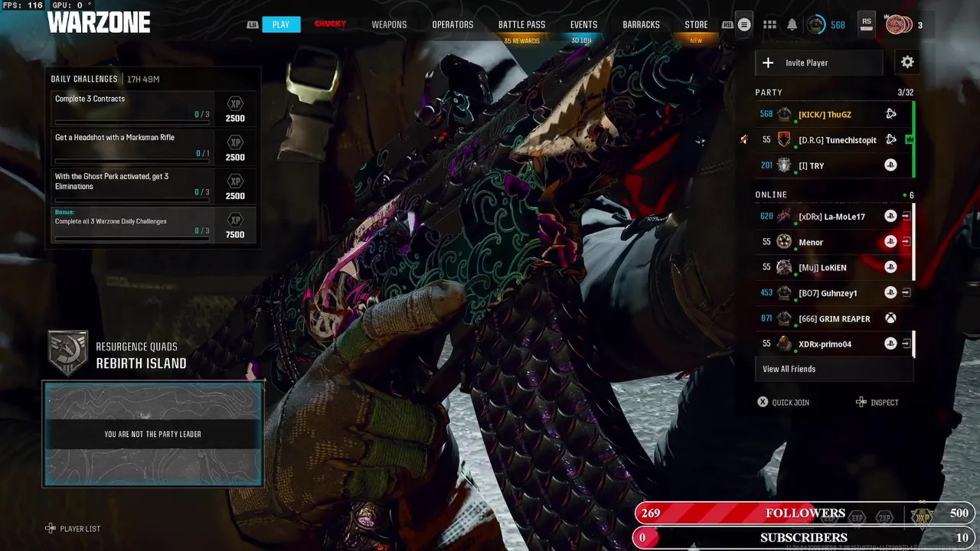The height and width of the screenshot is (551, 980).
Task: Open the Chucky event tab
Action: 331,24
